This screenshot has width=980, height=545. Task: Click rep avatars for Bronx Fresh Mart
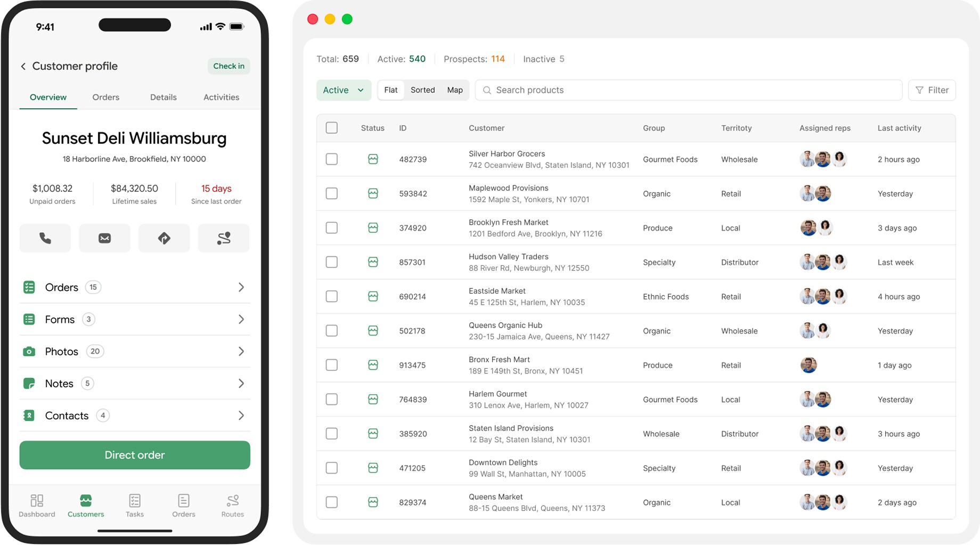(808, 365)
